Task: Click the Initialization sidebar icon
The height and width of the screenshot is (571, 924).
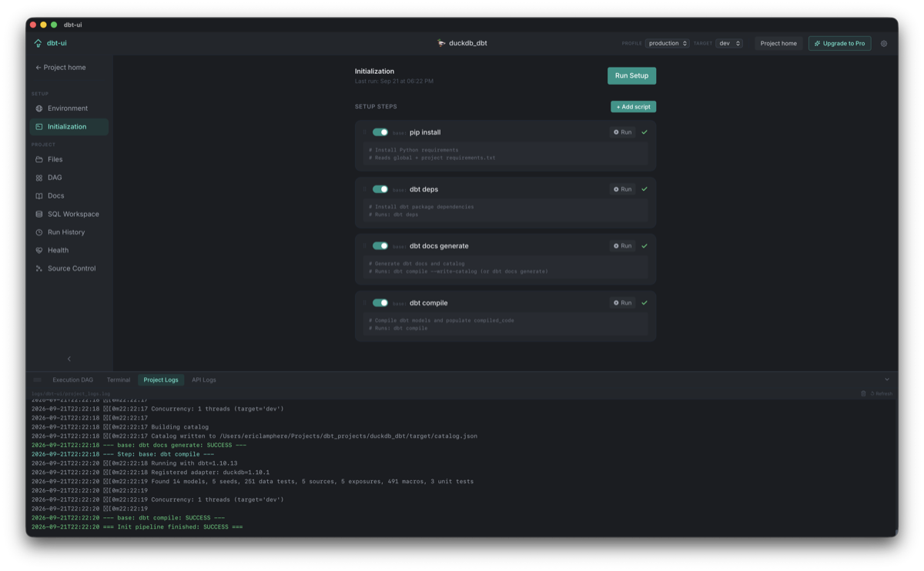Action: point(39,127)
